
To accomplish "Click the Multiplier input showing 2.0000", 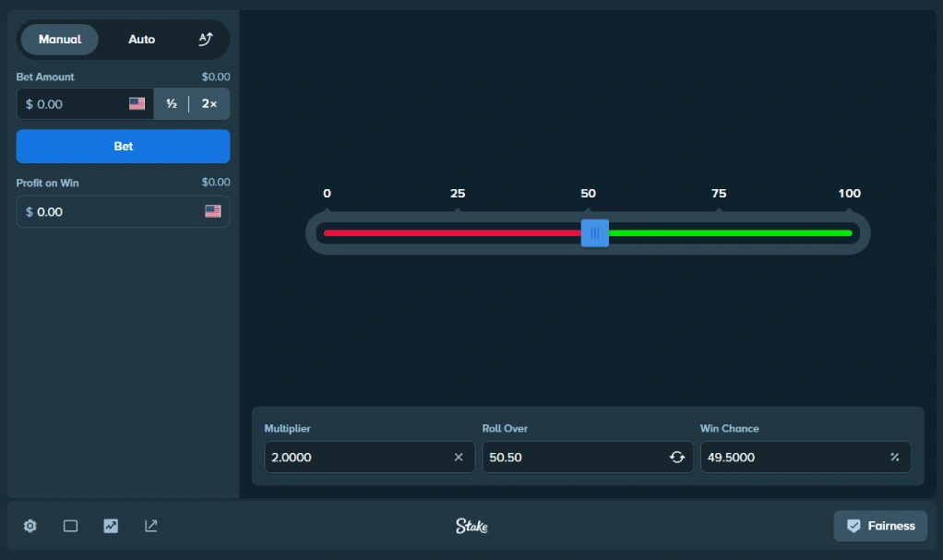I will 369,458.
